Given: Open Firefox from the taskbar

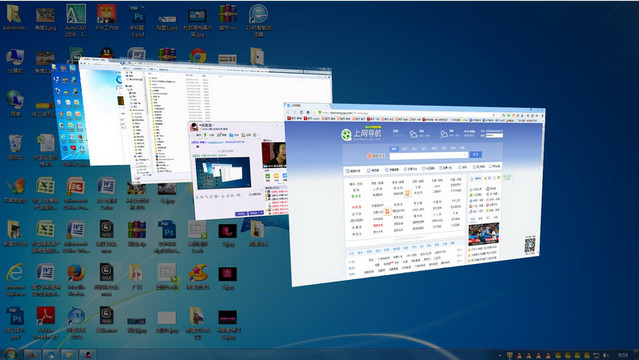Looking at the screenshot, I should [x=32, y=355].
